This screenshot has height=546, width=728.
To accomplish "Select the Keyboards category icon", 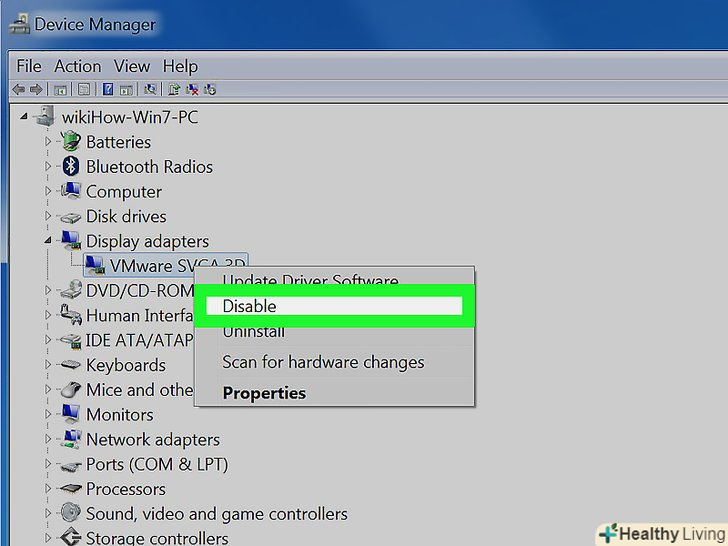I will pyautogui.click(x=71, y=365).
